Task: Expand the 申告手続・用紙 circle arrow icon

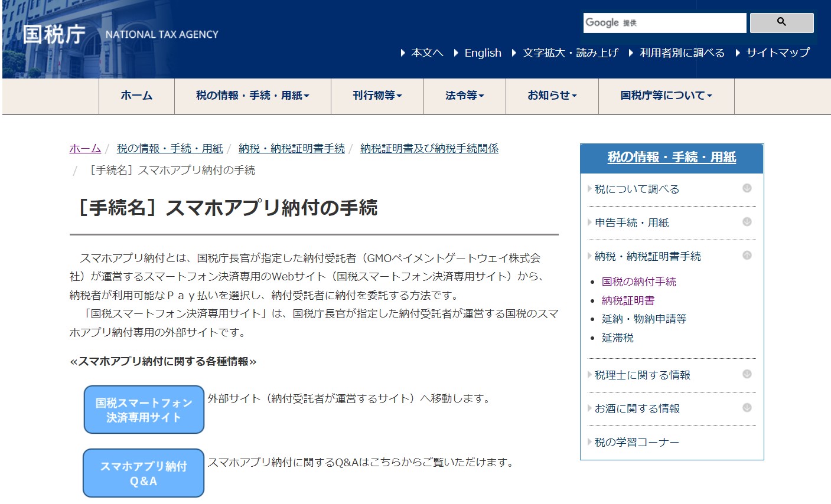Action: click(x=747, y=222)
